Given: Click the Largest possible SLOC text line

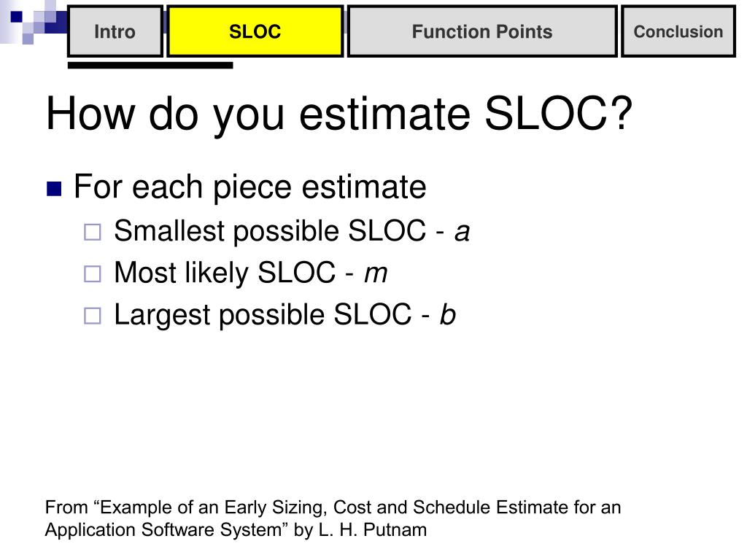Looking at the screenshot, I should (x=285, y=315).
